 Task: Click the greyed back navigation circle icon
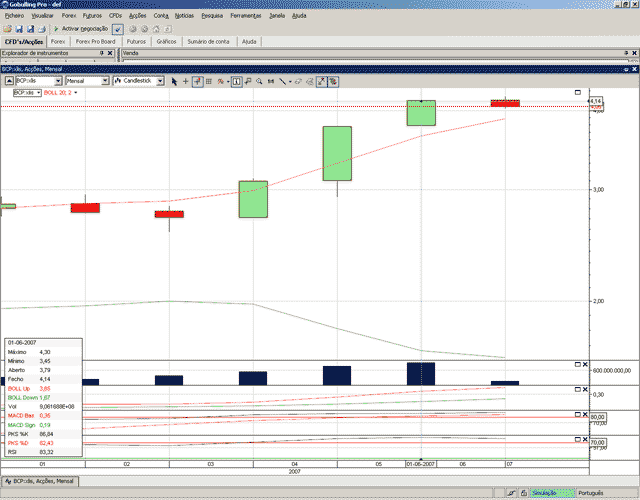click(133, 29)
